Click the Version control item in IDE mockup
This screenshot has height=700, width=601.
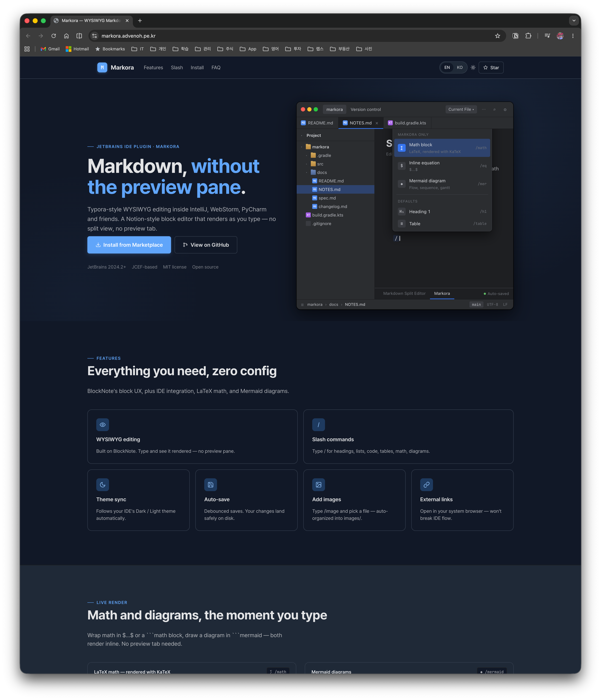(365, 110)
